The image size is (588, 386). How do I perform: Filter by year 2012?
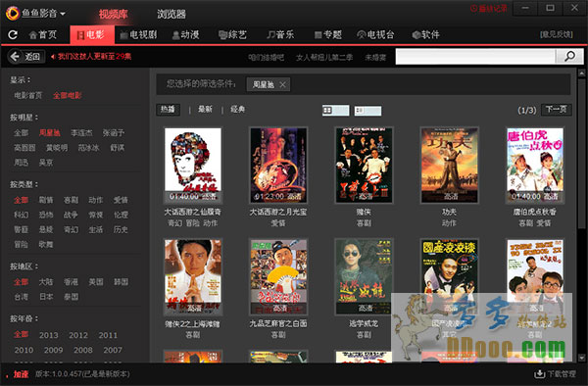pos(78,335)
